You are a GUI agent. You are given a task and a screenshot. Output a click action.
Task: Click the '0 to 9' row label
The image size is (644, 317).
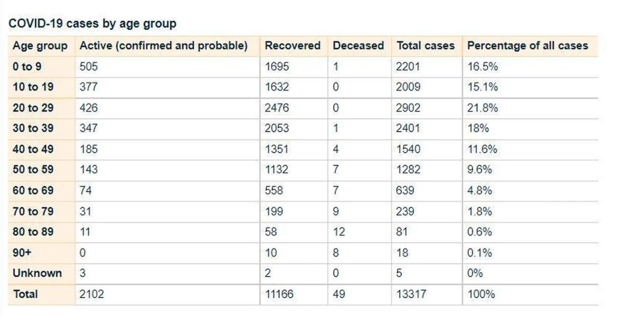[27, 67]
